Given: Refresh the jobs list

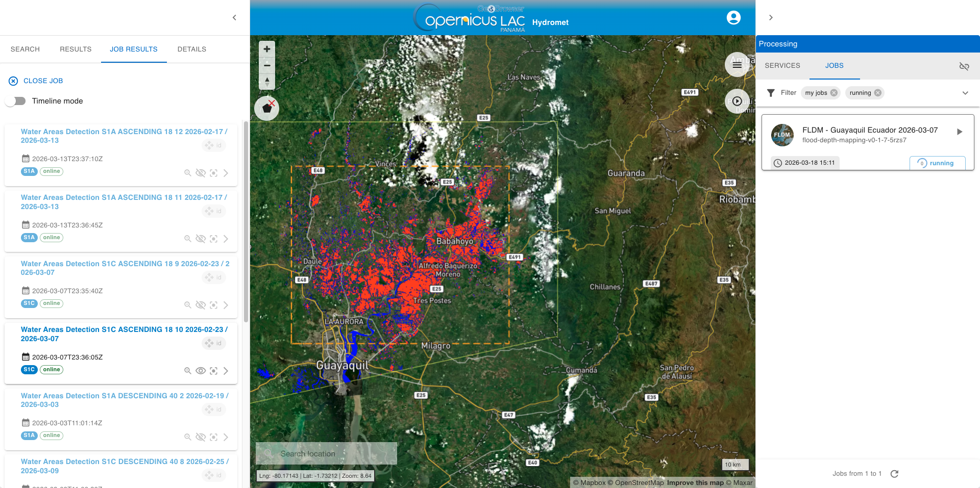Looking at the screenshot, I should click(x=894, y=474).
